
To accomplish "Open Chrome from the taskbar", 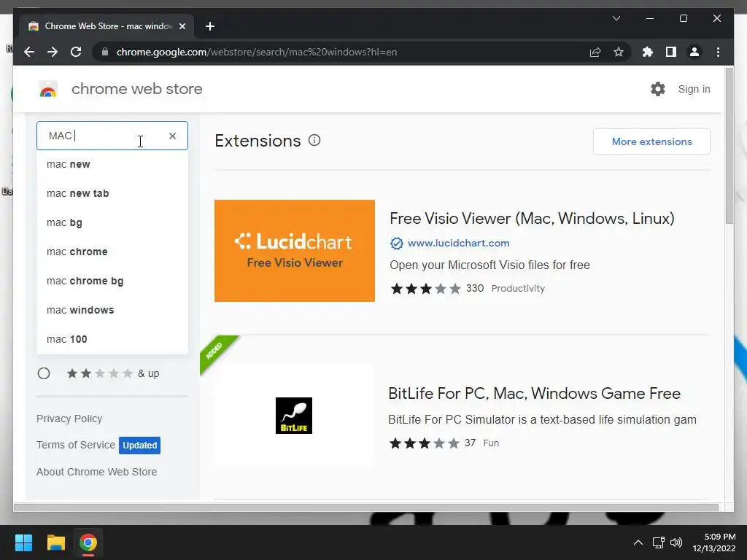I will click(x=88, y=542).
